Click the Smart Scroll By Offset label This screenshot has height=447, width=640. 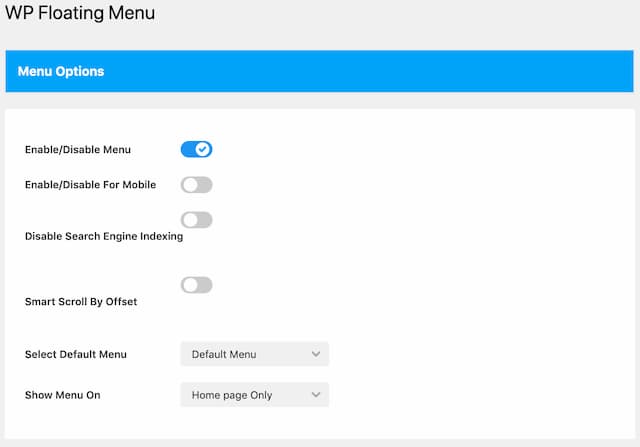pyautogui.click(x=81, y=302)
